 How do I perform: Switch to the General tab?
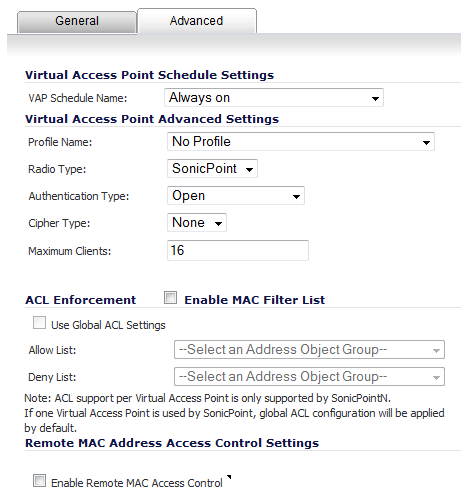point(77,22)
